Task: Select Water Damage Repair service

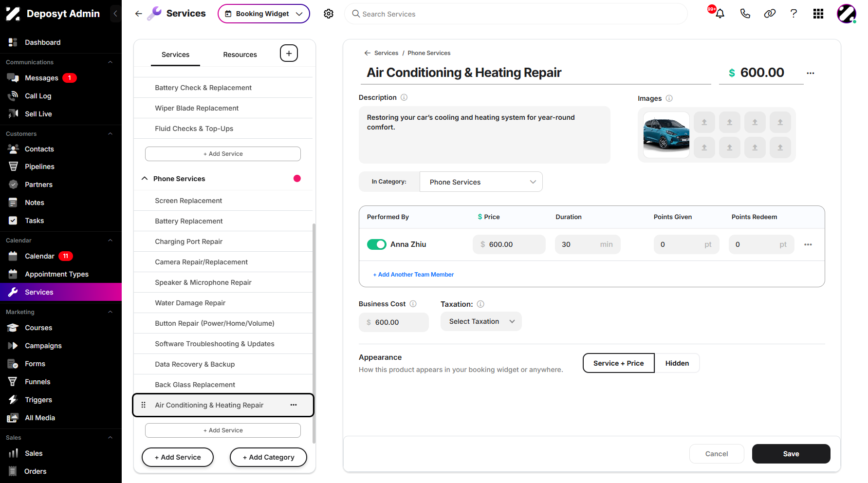Action: [223, 303]
